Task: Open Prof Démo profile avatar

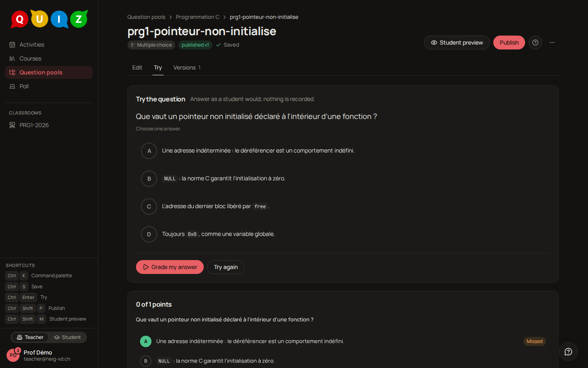Action: [x=13, y=355]
